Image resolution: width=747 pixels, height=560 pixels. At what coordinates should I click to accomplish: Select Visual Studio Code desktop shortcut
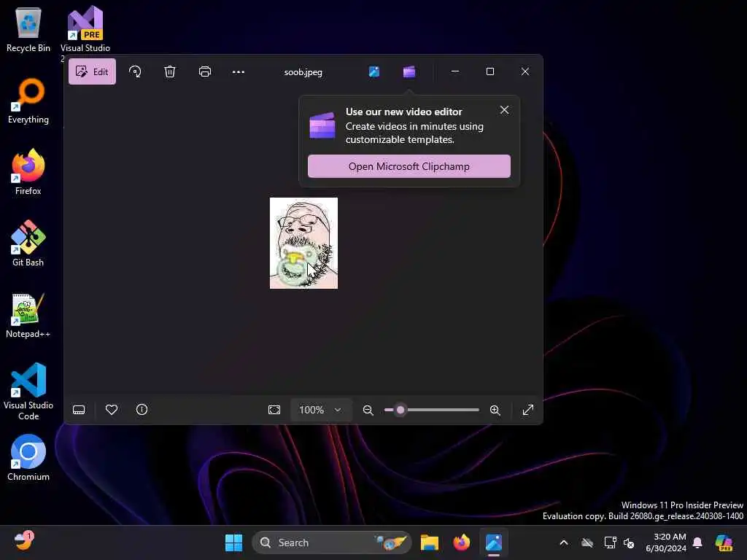click(28, 392)
